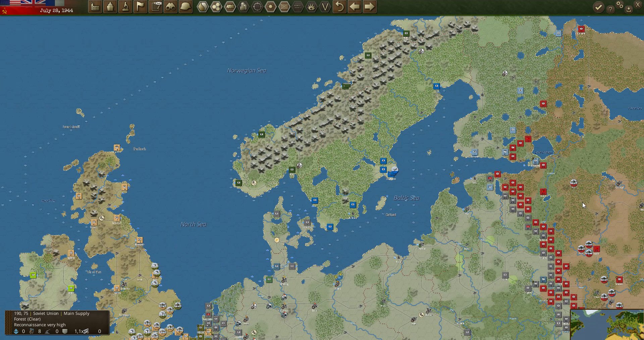Click the helmet units button
Screen dimensions: 644x340
tap(185, 7)
